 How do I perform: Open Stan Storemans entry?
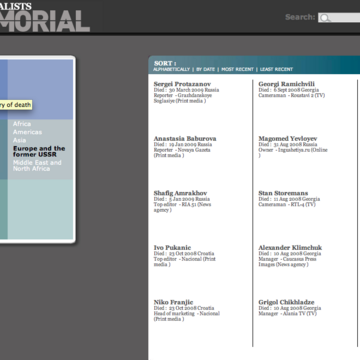[x=283, y=193]
